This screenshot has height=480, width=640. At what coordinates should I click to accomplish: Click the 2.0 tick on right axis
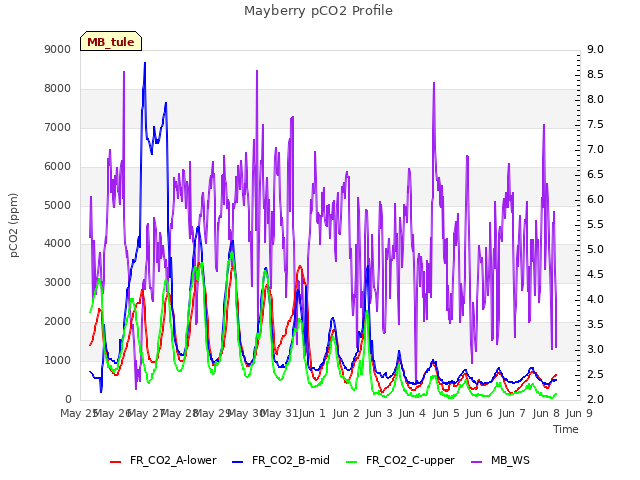pyautogui.click(x=595, y=399)
